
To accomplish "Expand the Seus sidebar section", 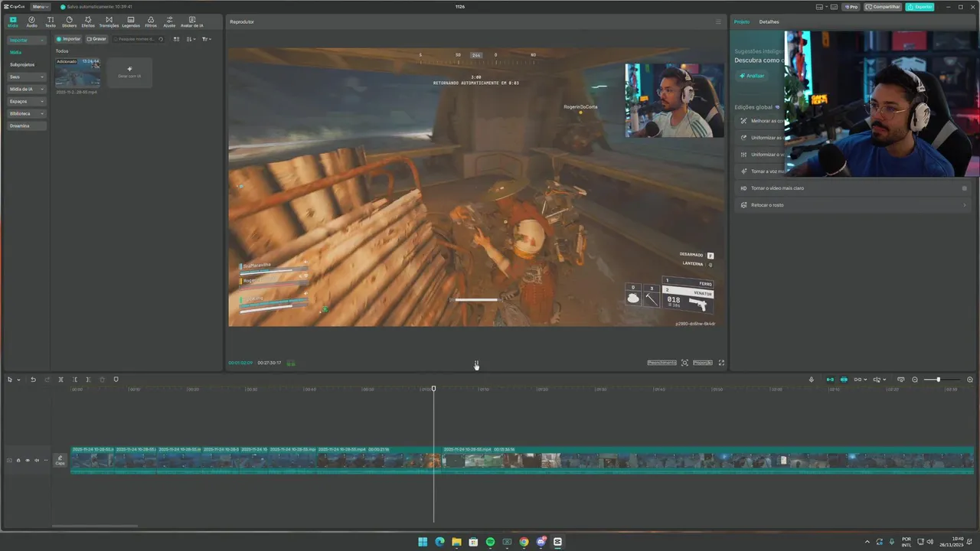I will (x=27, y=77).
